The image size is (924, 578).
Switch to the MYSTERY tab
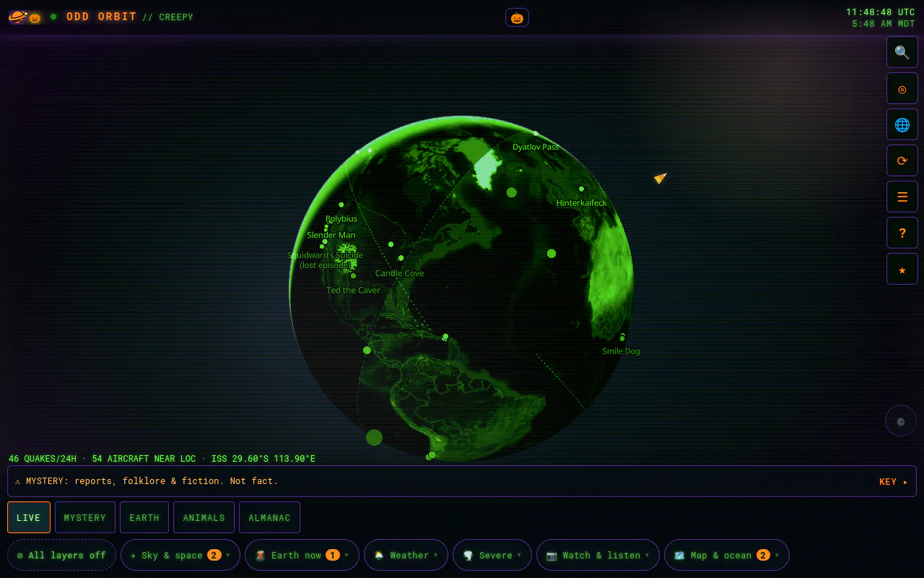(x=85, y=517)
